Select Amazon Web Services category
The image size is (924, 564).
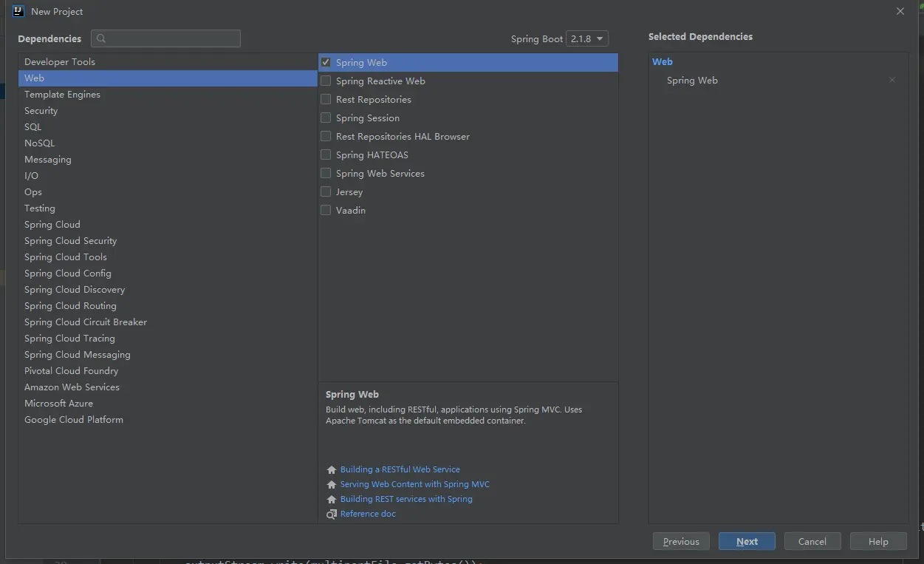click(x=168, y=387)
